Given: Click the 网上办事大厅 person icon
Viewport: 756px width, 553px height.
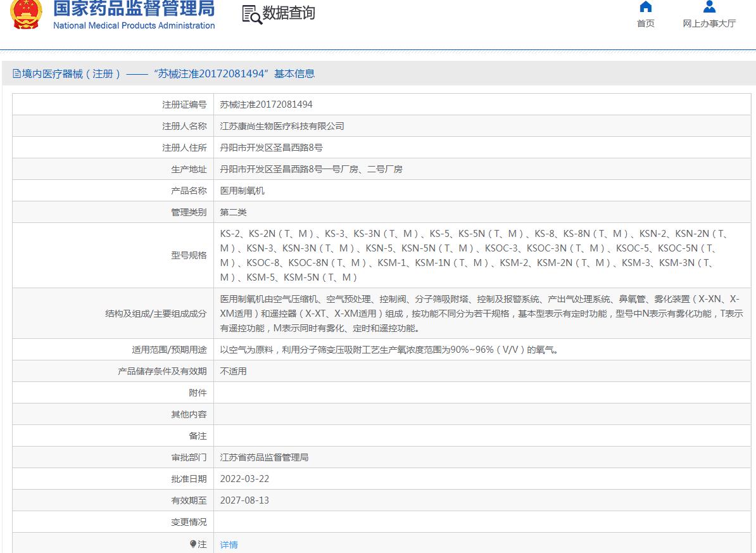Looking at the screenshot, I should 709,7.
